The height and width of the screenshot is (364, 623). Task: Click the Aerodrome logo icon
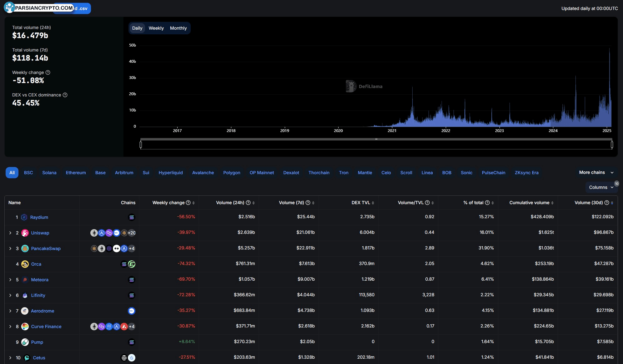25,311
